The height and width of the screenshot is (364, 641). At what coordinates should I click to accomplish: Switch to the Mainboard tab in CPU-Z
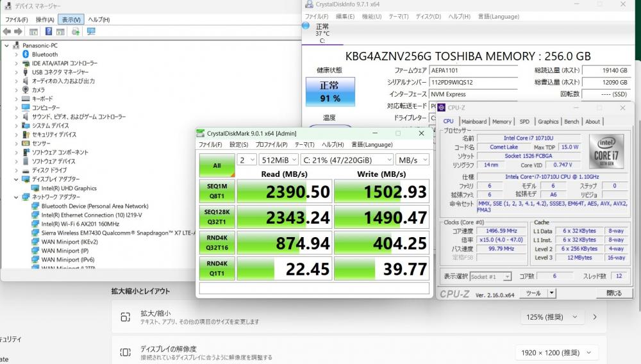[474, 121]
